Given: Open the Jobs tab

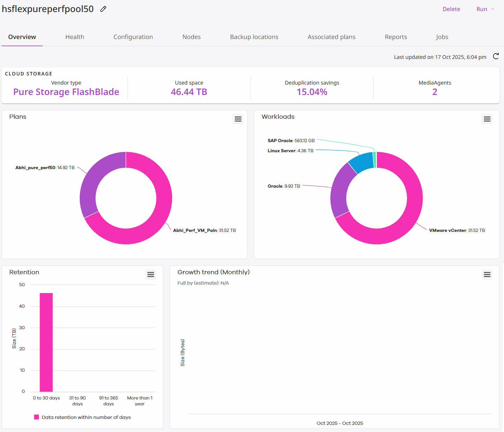Looking at the screenshot, I should tap(442, 37).
